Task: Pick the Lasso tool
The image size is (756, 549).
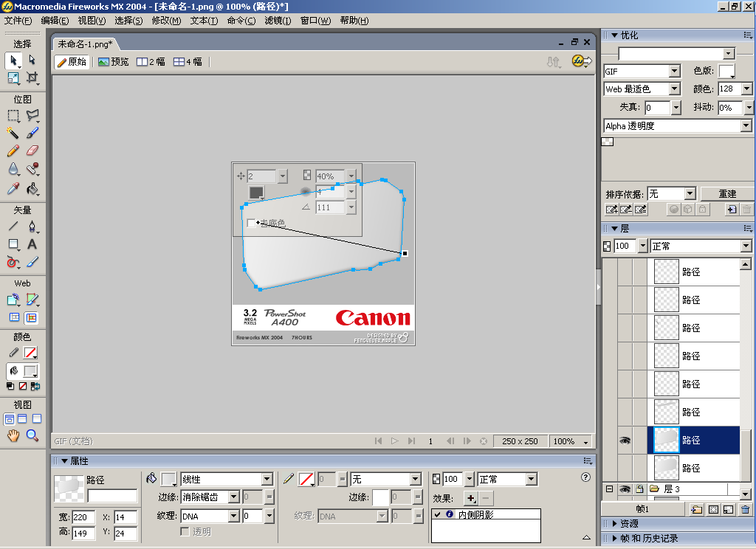Action: point(32,116)
